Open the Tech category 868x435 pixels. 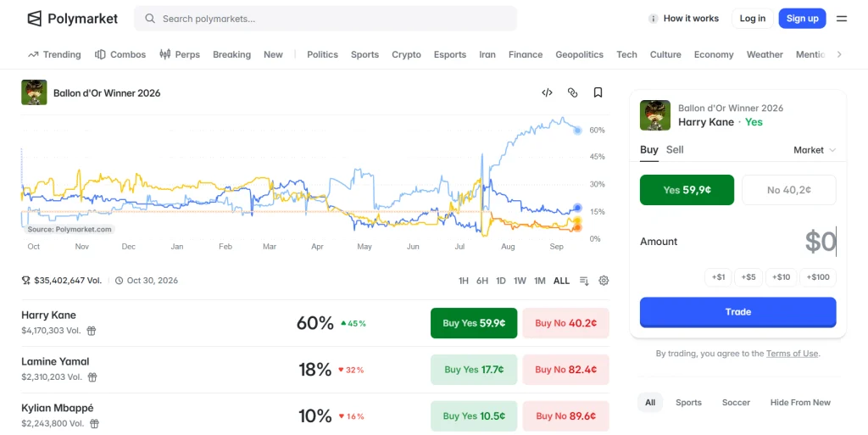(626, 54)
